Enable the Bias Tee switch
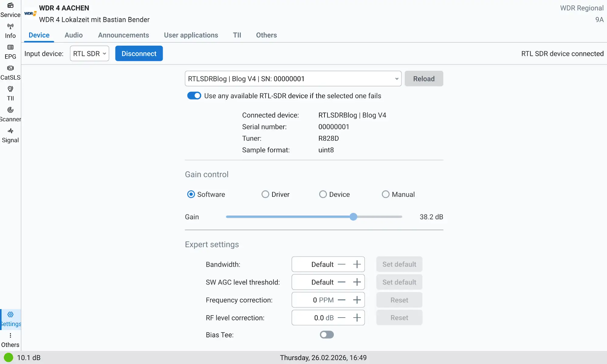The width and height of the screenshot is (607, 364). tap(327, 335)
